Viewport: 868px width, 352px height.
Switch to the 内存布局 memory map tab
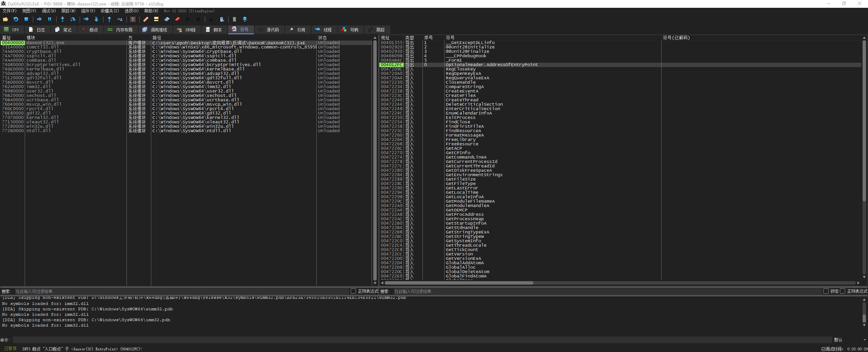pyautogui.click(x=120, y=30)
